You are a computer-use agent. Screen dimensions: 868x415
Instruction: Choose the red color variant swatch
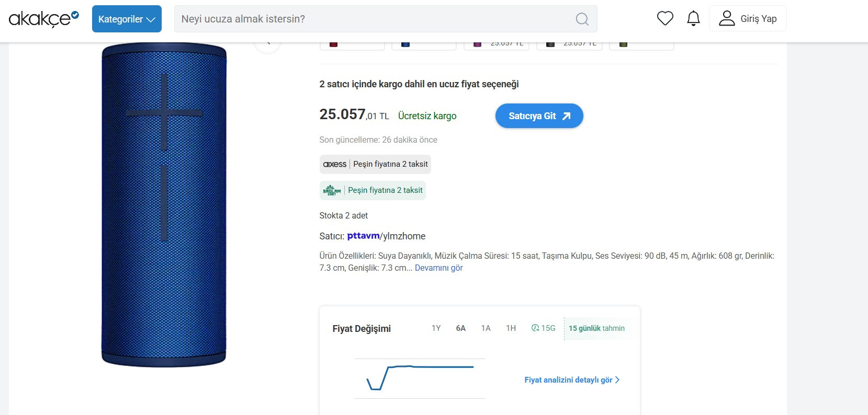[333, 44]
